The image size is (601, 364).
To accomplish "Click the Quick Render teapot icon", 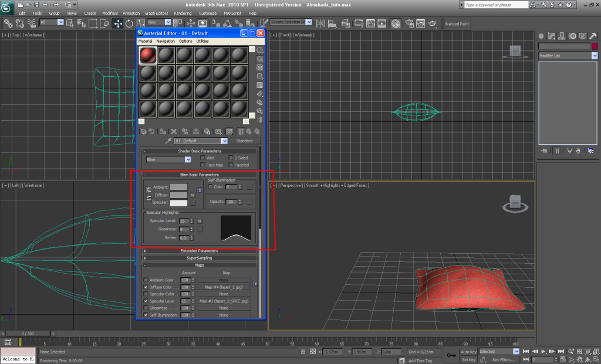I will [x=433, y=23].
